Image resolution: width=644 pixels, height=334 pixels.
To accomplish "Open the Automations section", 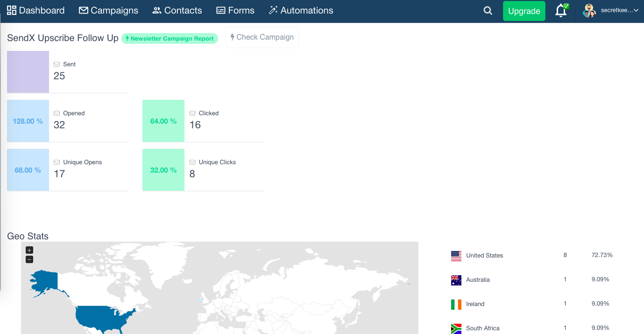I will coord(301,10).
